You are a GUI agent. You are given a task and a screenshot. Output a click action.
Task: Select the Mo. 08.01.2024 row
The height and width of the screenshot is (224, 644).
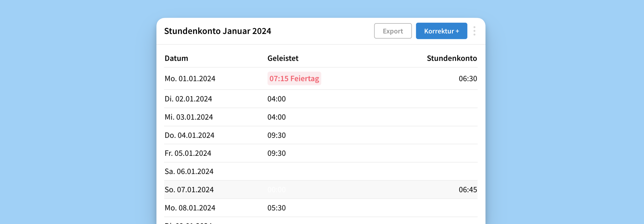[190, 208]
